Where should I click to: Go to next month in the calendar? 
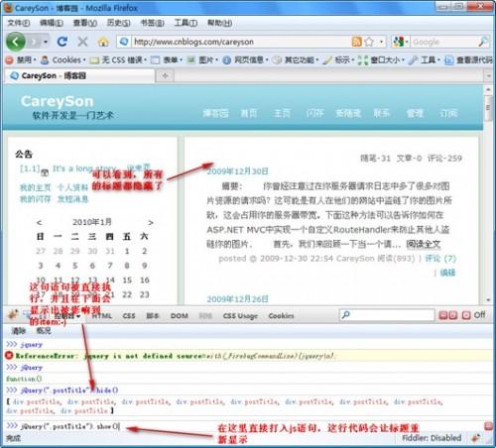pos(151,222)
